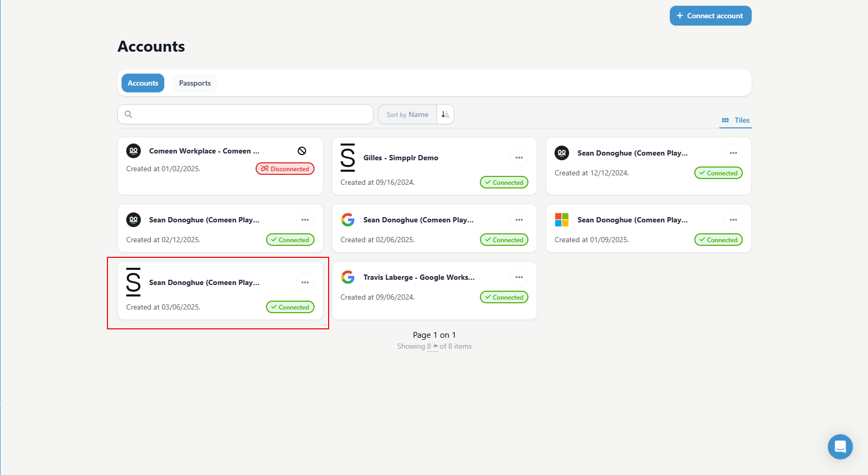Click the Page 1 on 1 label
Image resolution: width=868 pixels, height=475 pixels.
(434, 335)
